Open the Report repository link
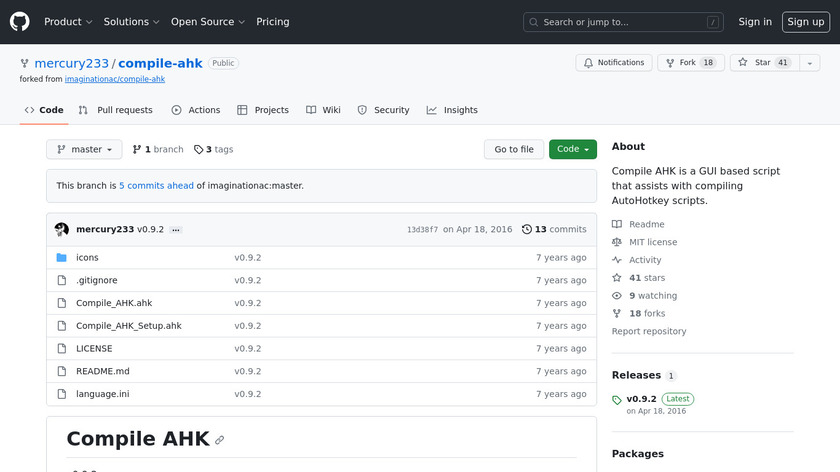This screenshot has width=840, height=472. coord(649,332)
